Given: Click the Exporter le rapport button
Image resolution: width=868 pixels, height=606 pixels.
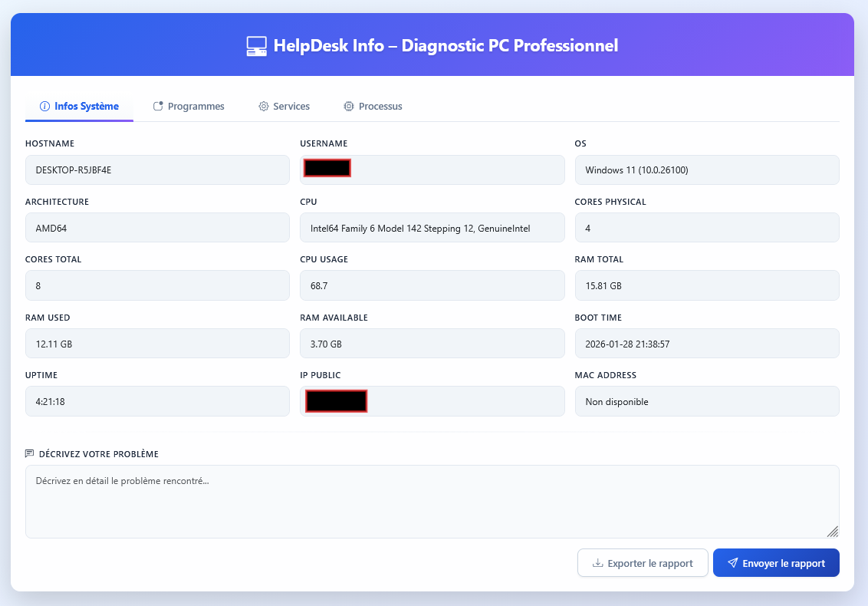Looking at the screenshot, I should pos(643,562).
